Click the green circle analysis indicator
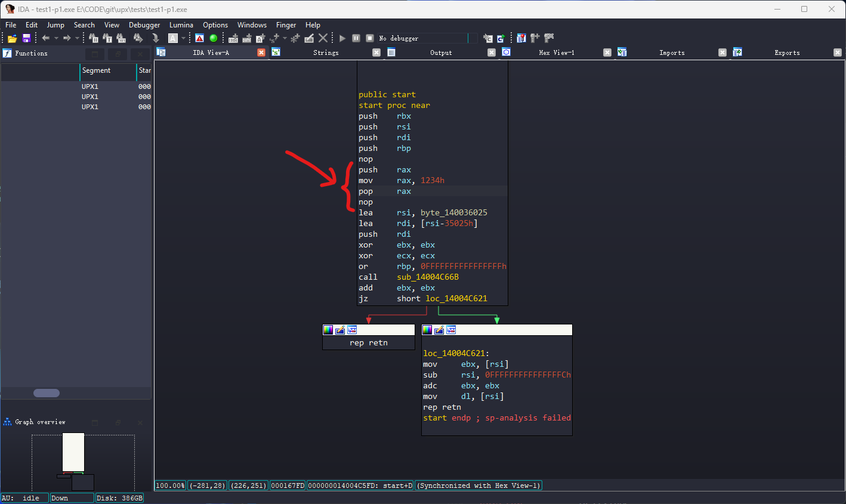This screenshot has height=504, width=846. (x=214, y=38)
